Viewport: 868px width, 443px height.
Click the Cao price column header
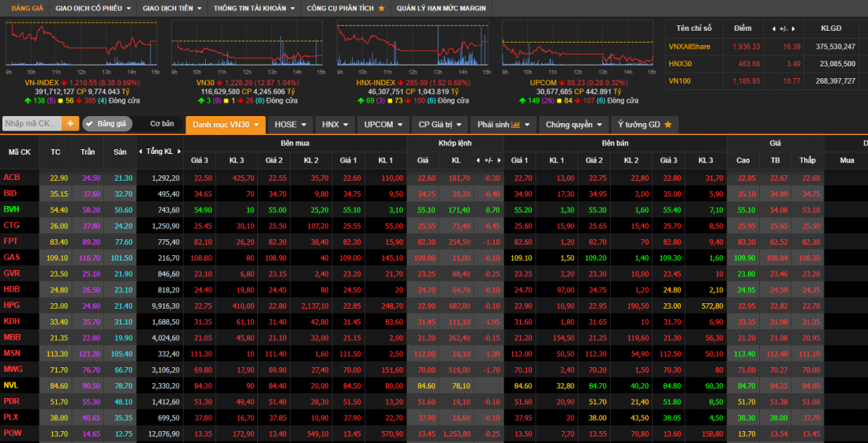click(x=743, y=160)
